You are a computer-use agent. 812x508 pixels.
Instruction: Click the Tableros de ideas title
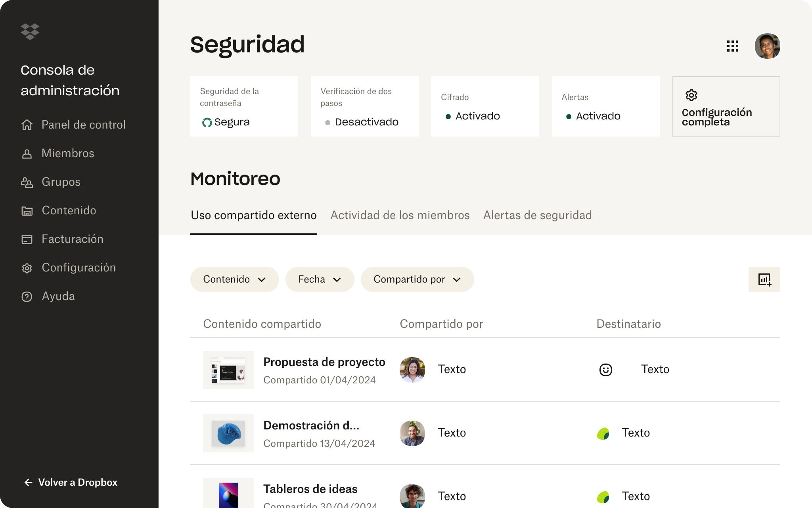(x=310, y=489)
